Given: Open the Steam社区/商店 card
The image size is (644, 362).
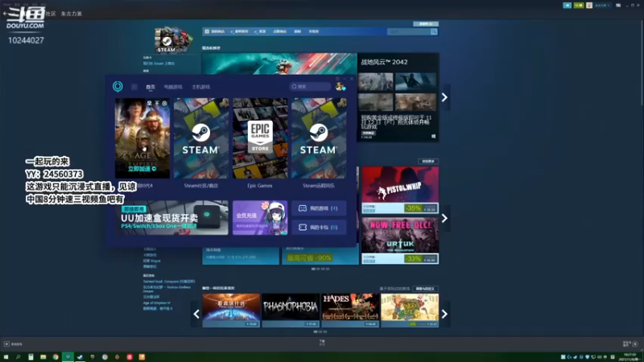Looking at the screenshot, I should pos(200,138).
